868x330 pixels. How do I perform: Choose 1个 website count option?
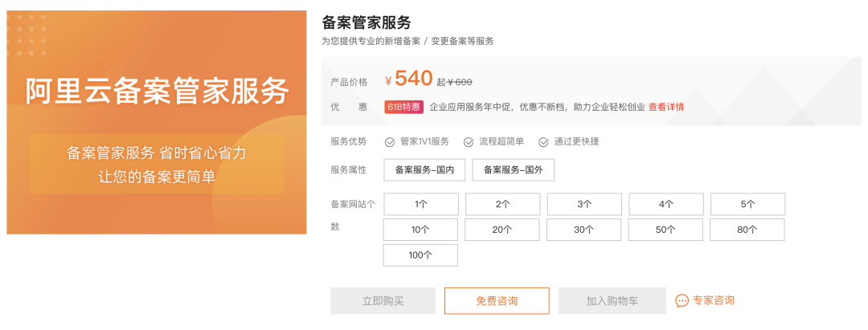[421, 204]
